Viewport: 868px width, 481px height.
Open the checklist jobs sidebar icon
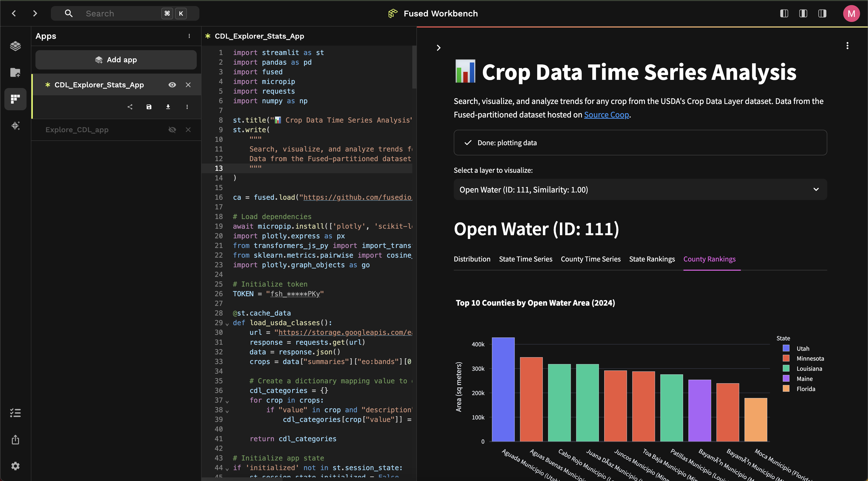15,413
